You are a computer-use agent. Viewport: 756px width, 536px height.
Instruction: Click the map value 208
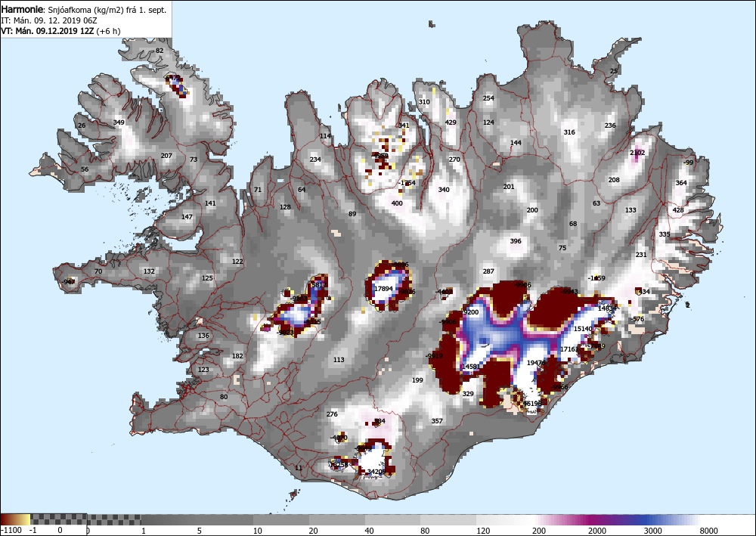point(614,180)
